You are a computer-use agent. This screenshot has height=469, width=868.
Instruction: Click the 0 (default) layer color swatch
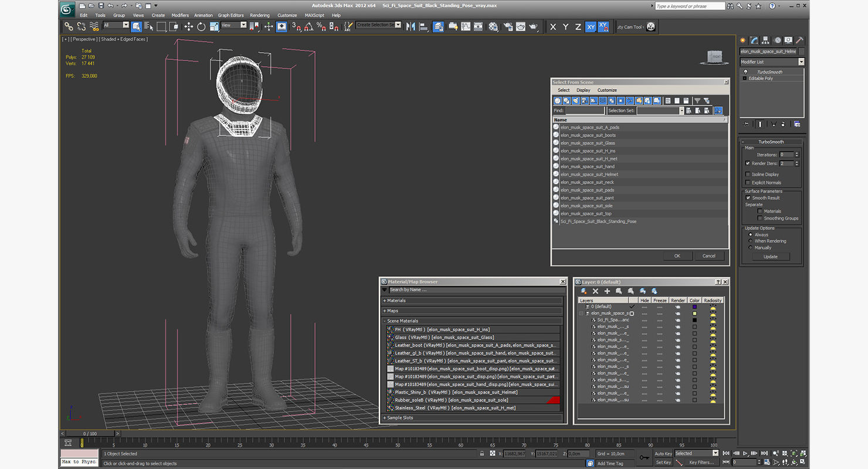[x=694, y=307]
